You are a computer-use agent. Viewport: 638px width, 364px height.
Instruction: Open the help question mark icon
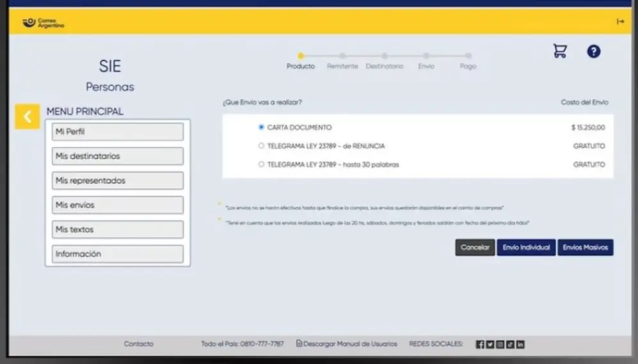click(x=594, y=51)
